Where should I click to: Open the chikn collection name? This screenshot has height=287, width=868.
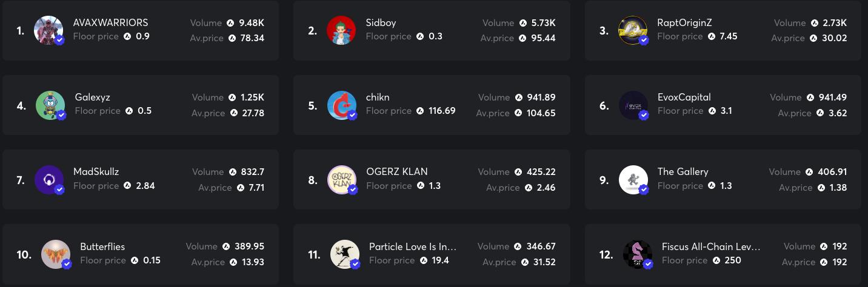tap(378, 97)
